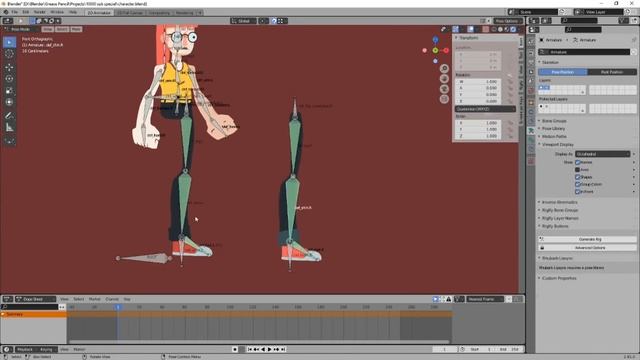This screenshot has width=640, height=360.
Task: Jump to last frame playback icon
Action: point(283,349)
